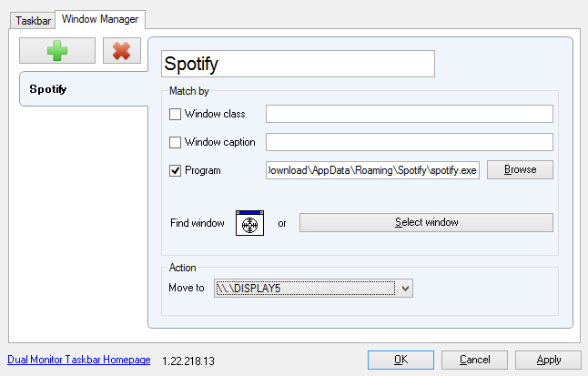Uncheck the Program checkbox
The height and width of the screenshot is (376, 588).
pyautogui.click(x=175, y=171)
